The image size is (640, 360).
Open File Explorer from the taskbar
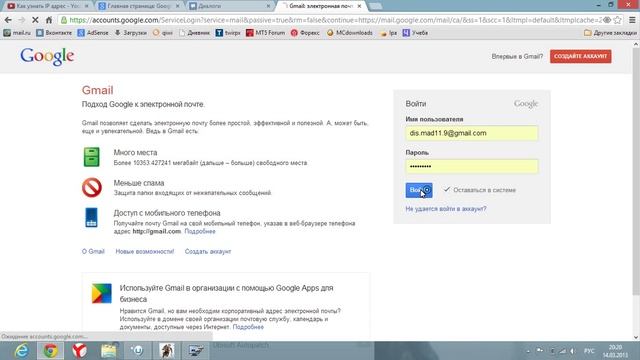[x=109, y=351]
